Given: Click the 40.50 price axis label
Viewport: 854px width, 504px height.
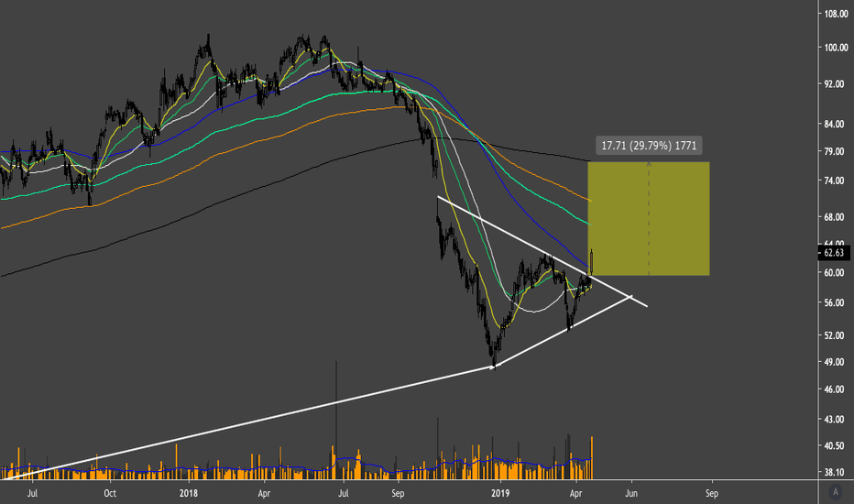Looking at the screenshot, I should (x=836, y=445).
